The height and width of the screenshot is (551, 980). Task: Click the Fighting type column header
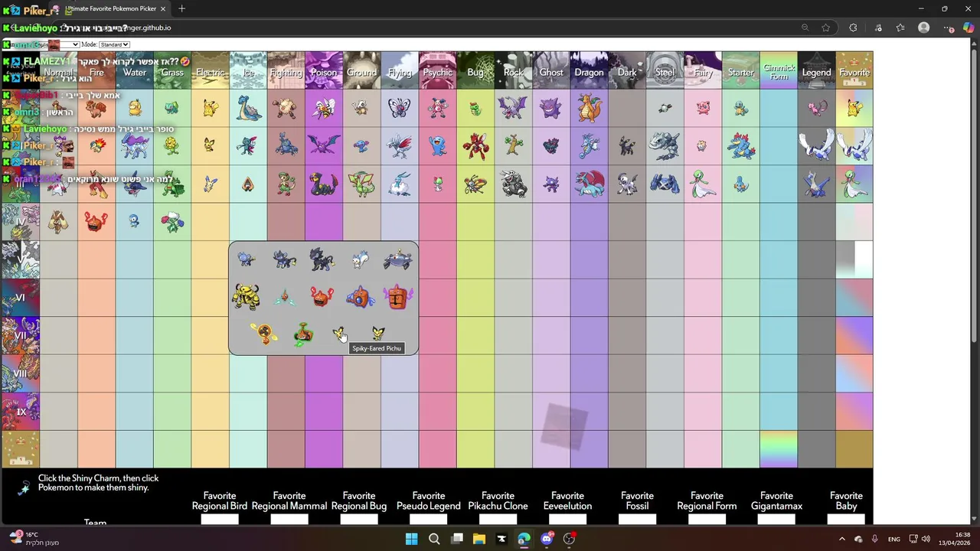[x=286, y=70]
